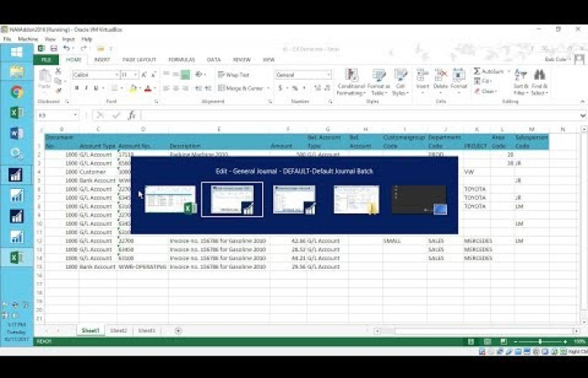Expand the AutoSum dropdown
The height and width of the screenshot is (378, 588).
click(509, 71)
